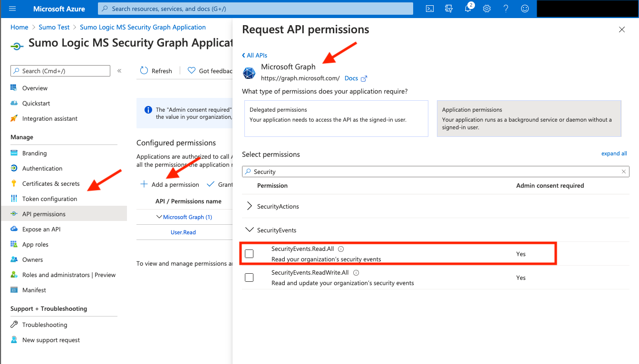
Task: Open Azure notifications bell
Action: (467, 8)
